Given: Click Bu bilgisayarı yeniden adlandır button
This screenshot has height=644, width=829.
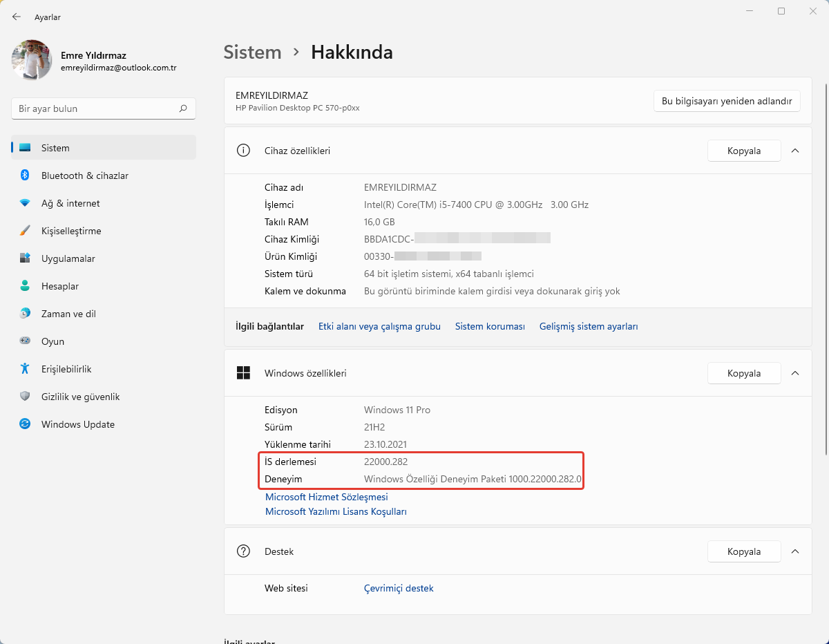Looking at the screenshot, I should click(727, 101).
